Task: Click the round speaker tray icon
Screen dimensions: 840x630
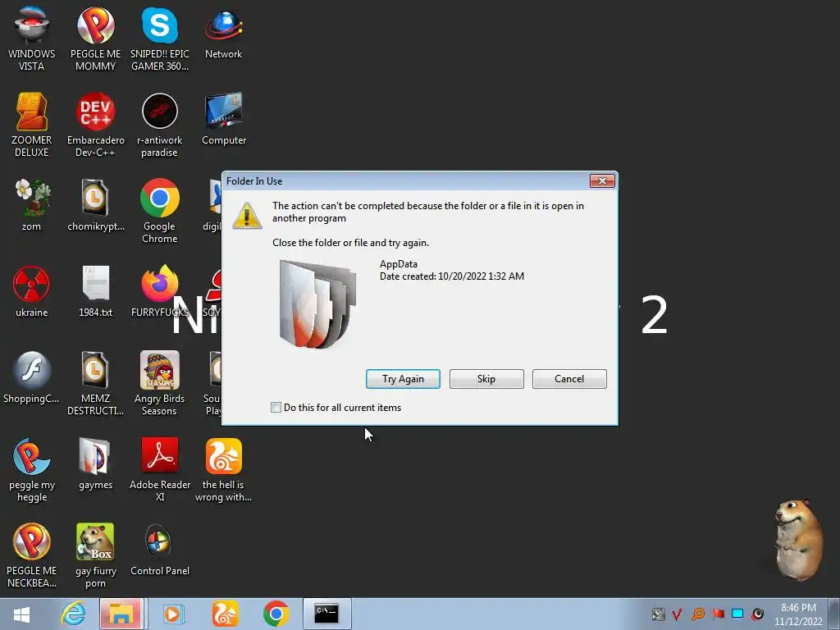Action: (758, 614)
